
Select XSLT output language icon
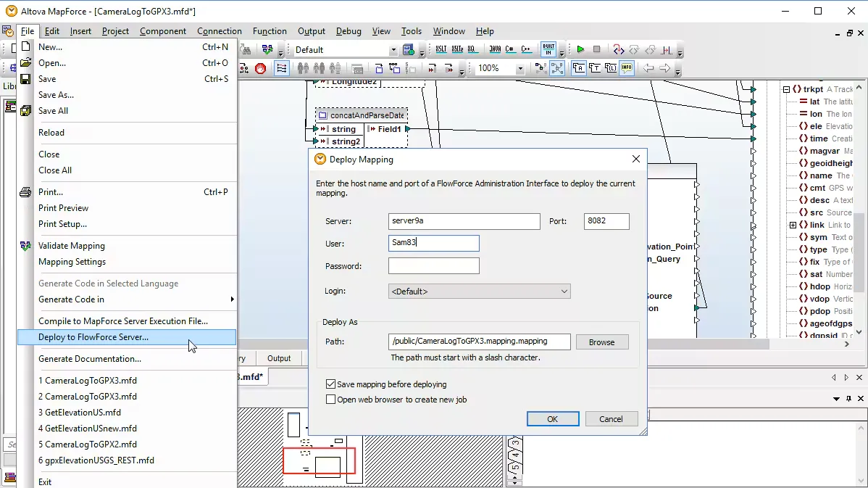(441, 49)
